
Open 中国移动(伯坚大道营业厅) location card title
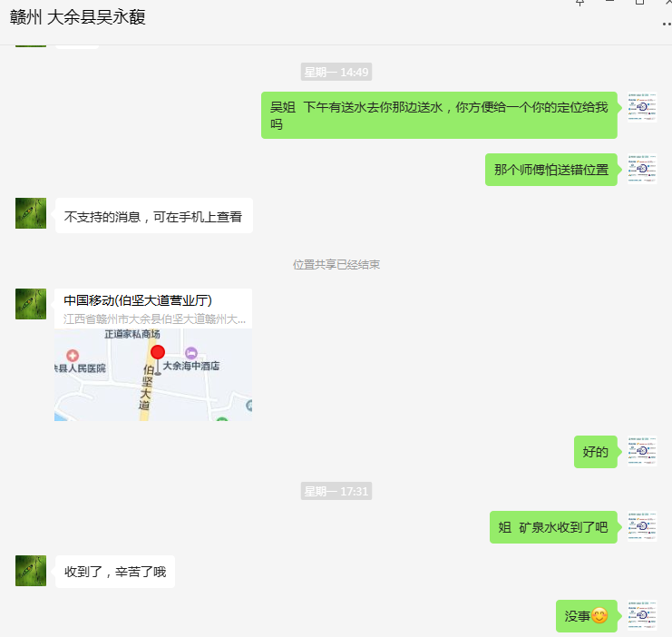138,300
